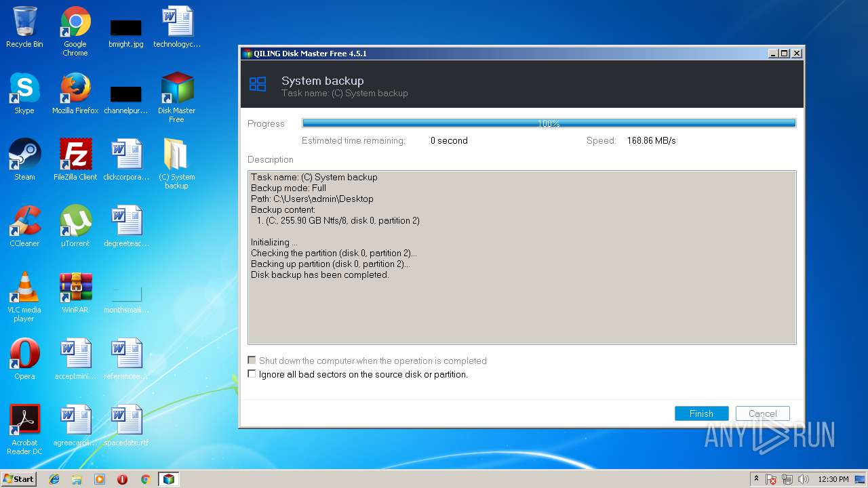
Task: Select the acceptmini... Word document
Action: (x=75, y=359)
